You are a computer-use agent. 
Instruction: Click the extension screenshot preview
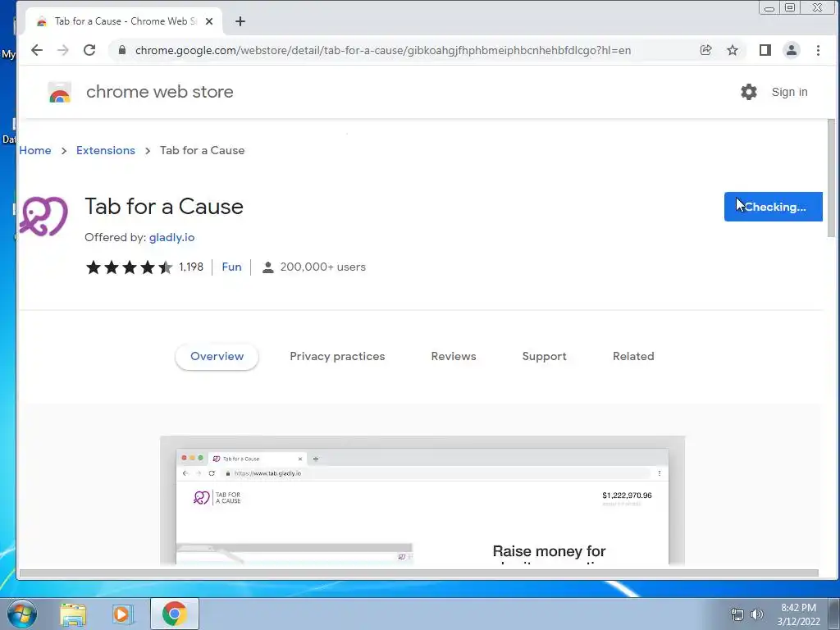pyautogui.click(x=422, y=500)
